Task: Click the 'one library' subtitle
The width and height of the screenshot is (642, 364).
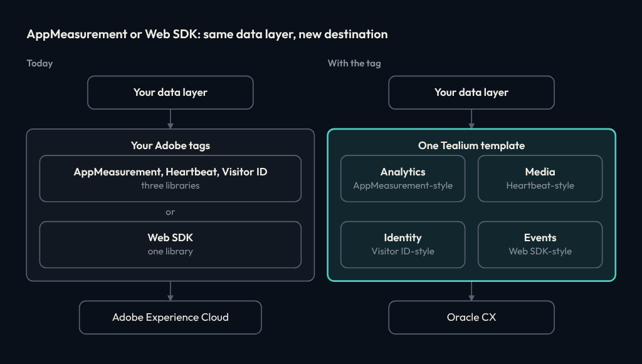Action: 171,251
